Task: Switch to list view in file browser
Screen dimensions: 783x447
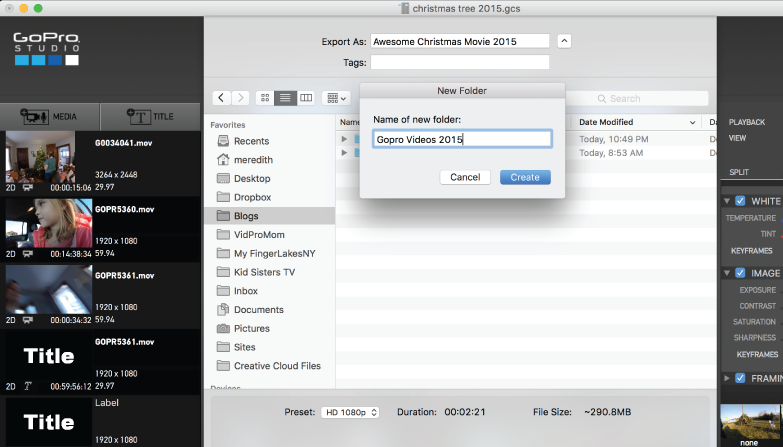Action: pyautogui.click(x=285, y=98)
